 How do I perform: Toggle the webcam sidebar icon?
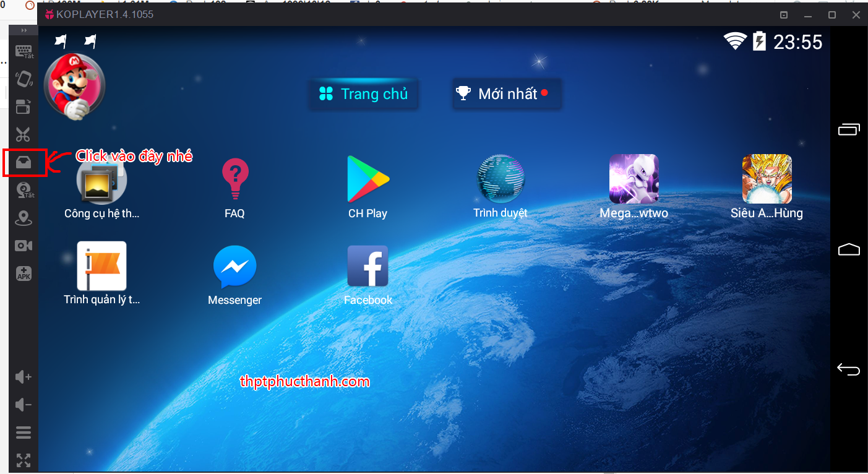25,191
